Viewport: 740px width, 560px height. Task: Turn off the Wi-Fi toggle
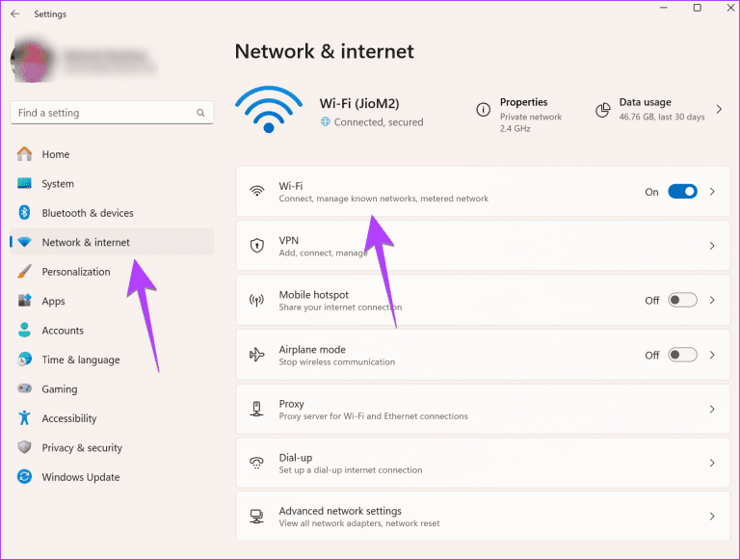click(682, 192)
